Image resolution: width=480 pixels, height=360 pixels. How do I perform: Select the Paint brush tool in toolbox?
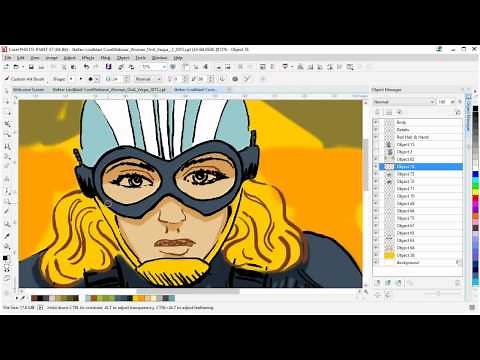[7, 212]
